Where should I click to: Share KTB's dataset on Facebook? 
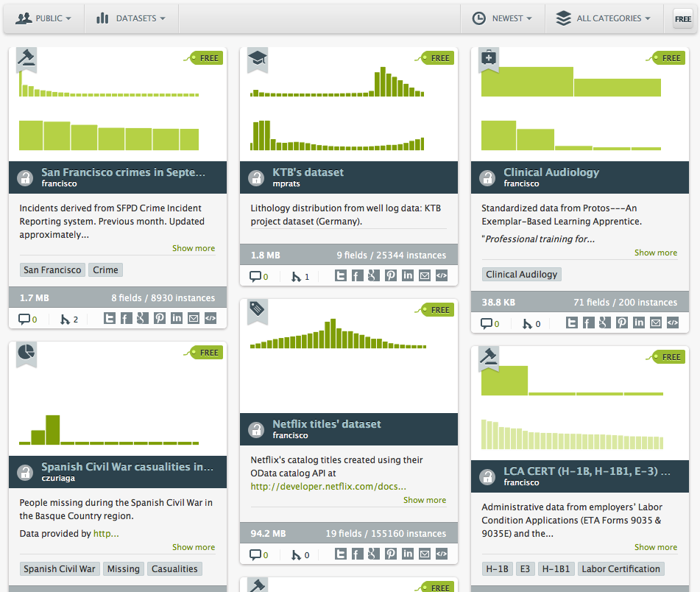pos(358,276)
